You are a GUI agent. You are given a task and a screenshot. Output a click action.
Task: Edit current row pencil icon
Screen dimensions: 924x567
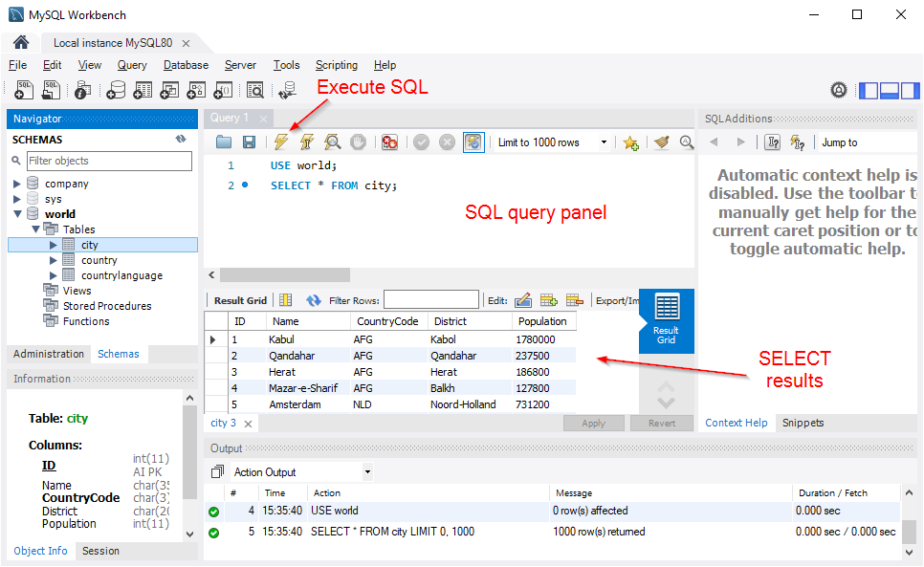pyautogui.click(x=522, y=300)
